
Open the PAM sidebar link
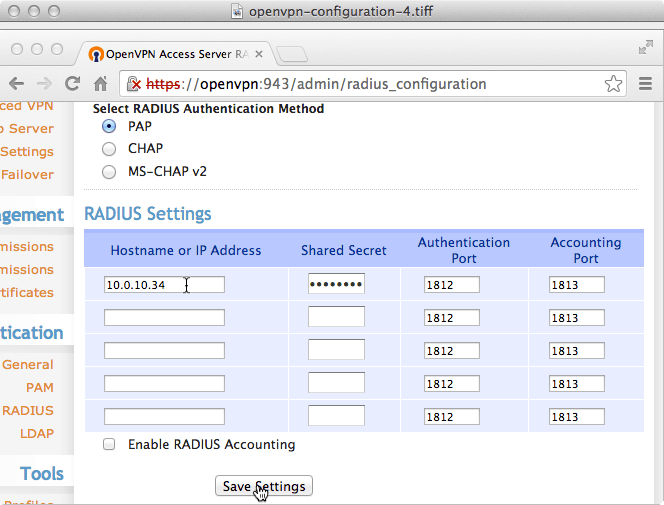click(40, 387)
